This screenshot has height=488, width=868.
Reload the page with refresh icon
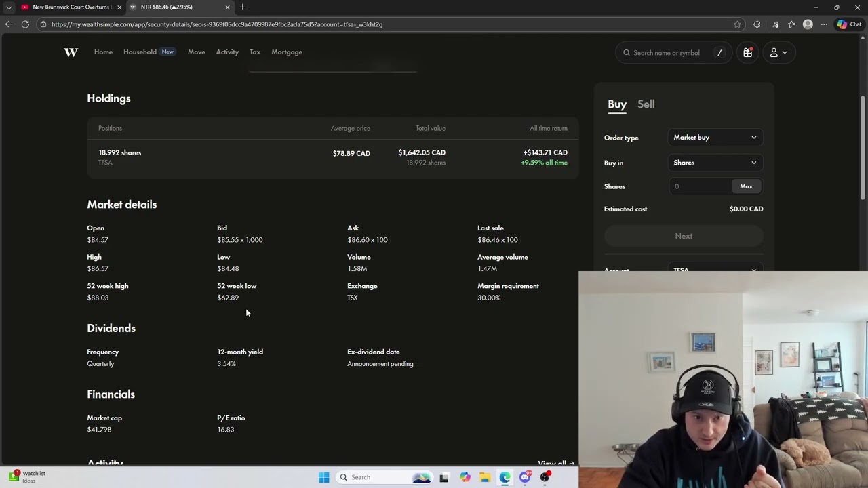(x=25, y=24)
